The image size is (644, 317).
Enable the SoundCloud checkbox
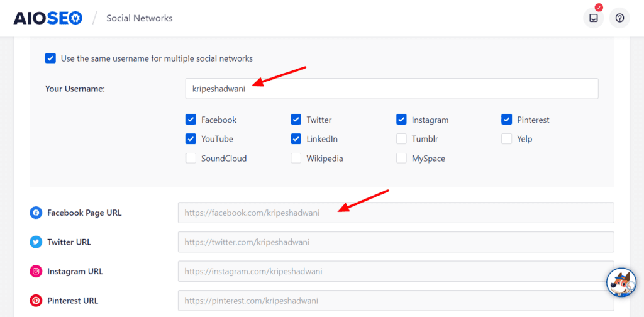(191, 158)
